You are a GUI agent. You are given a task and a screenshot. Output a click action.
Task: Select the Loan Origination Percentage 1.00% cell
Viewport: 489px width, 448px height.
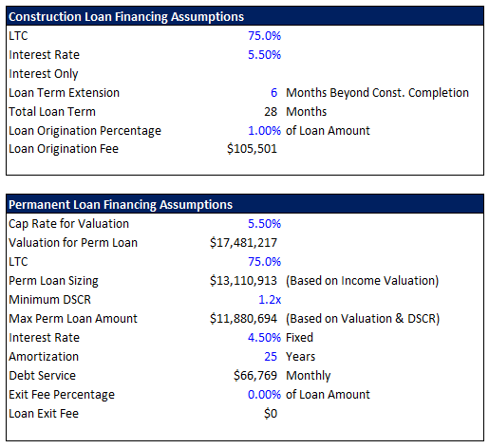point(264,131)
